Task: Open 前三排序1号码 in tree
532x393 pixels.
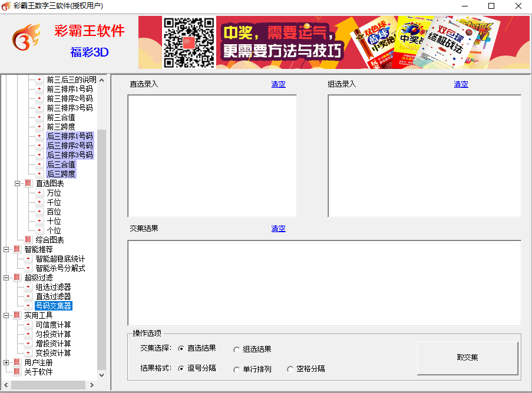Action: click(70, 89)
